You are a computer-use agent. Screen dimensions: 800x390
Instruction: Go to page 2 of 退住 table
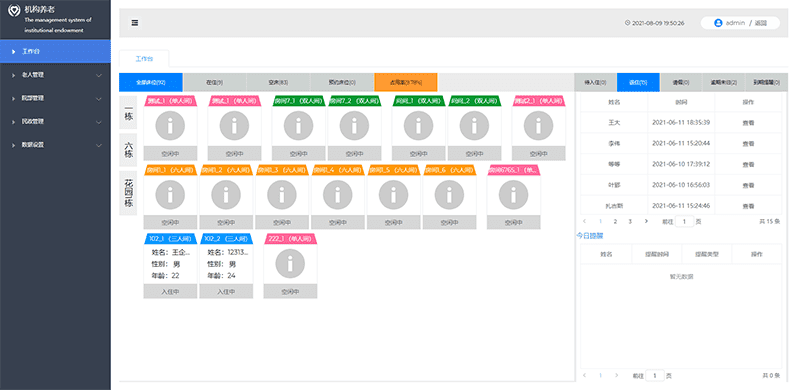[x=615, y=222]
